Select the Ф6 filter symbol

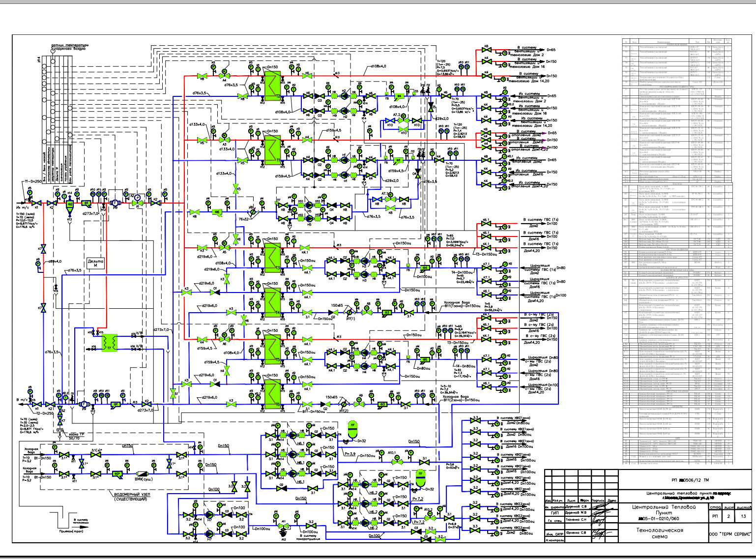(x=217, y=212)
